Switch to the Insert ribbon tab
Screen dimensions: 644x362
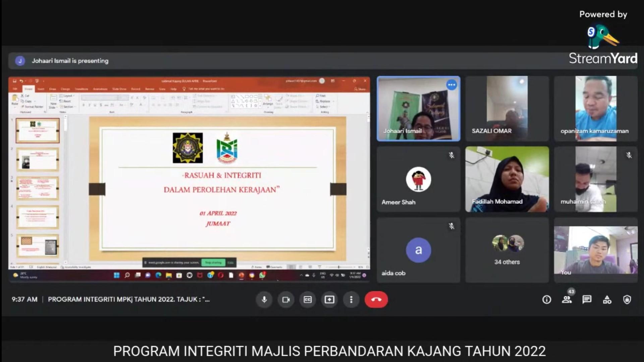[x=40, y=89]
